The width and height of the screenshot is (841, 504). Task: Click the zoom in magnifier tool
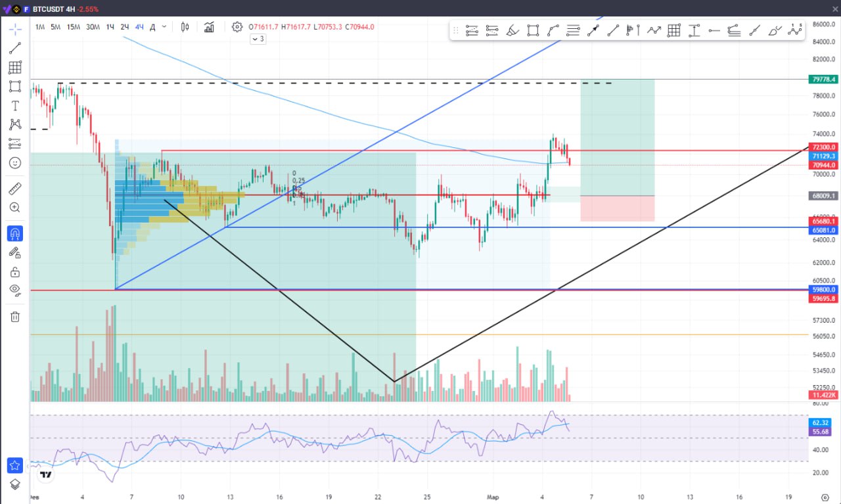click(x=15, y=208)
